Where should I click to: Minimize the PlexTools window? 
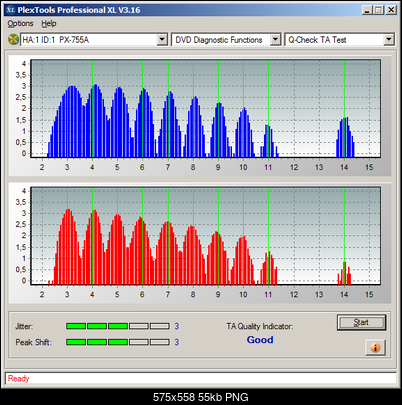[x=367, y=10]
